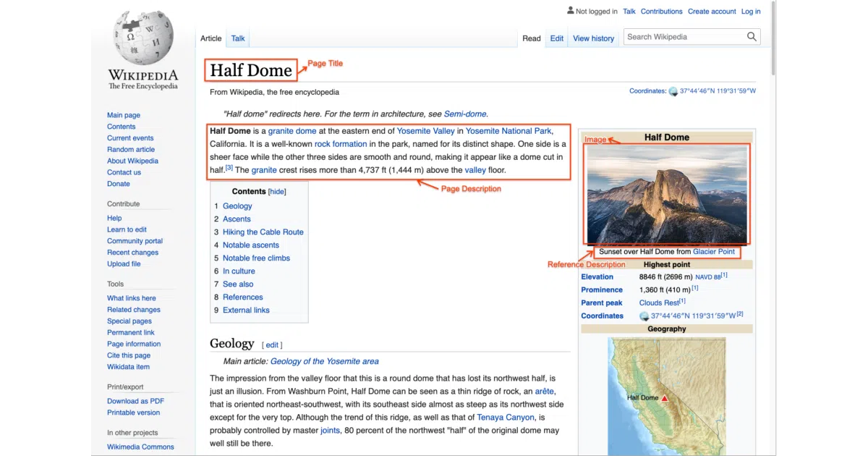Open Yosemite National Park link

coord(509,131)
